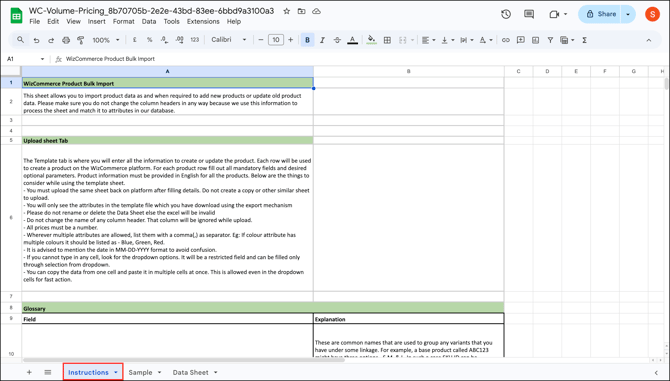670x381 pixels.
Task: Print the spreadsheet
Action: (66, 40)
